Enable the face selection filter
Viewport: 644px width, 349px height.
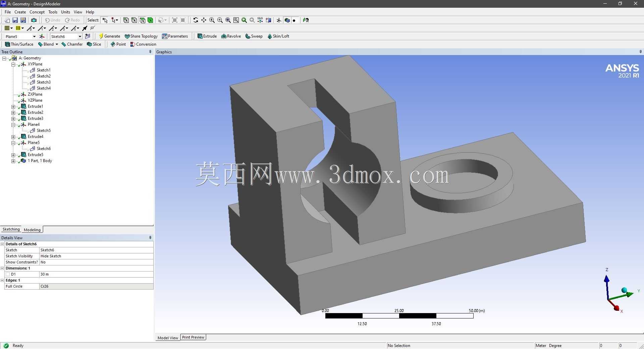(x=142, y=20)
